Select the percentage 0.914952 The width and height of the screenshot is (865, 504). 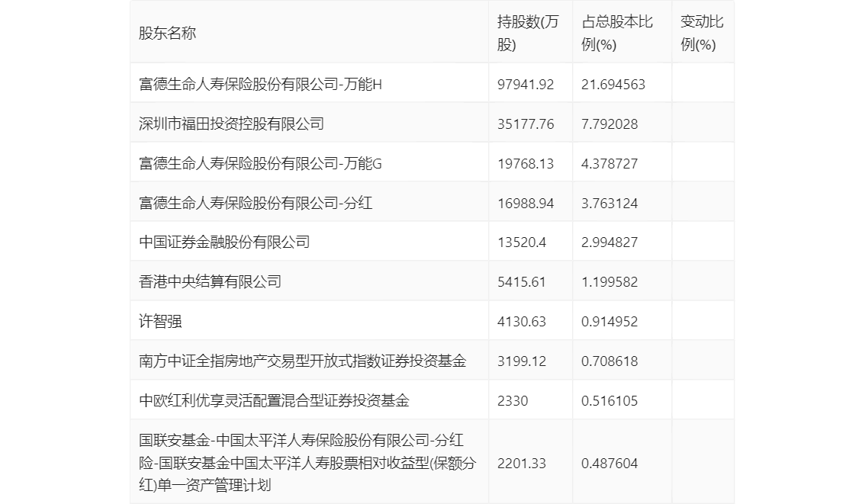[x=609, y=322]
